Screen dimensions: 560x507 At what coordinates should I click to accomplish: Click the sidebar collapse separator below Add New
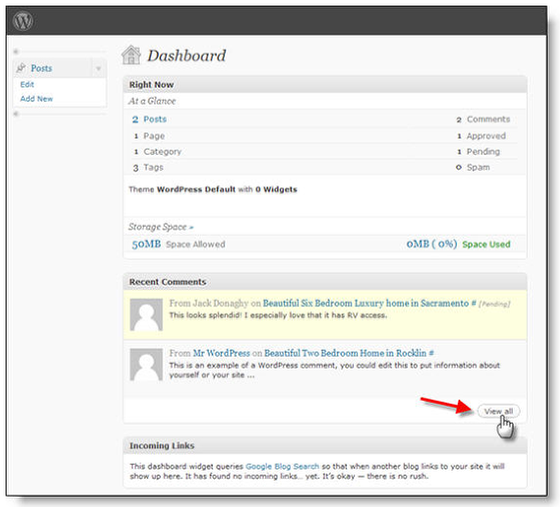[60, 114]
